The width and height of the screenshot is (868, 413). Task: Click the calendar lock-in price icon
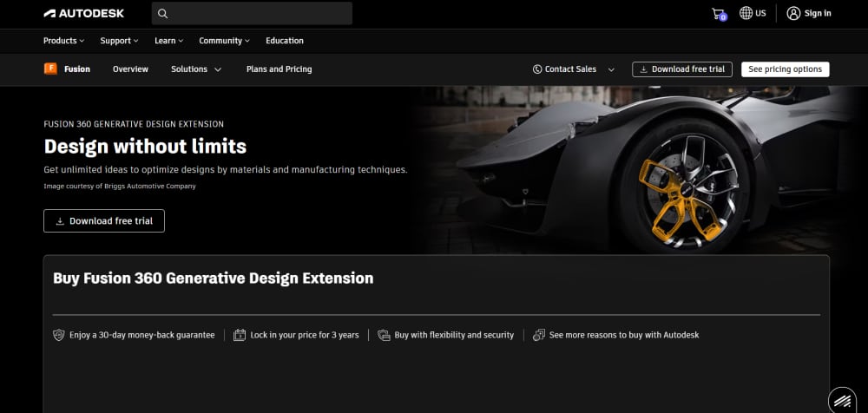click(240, 335)
